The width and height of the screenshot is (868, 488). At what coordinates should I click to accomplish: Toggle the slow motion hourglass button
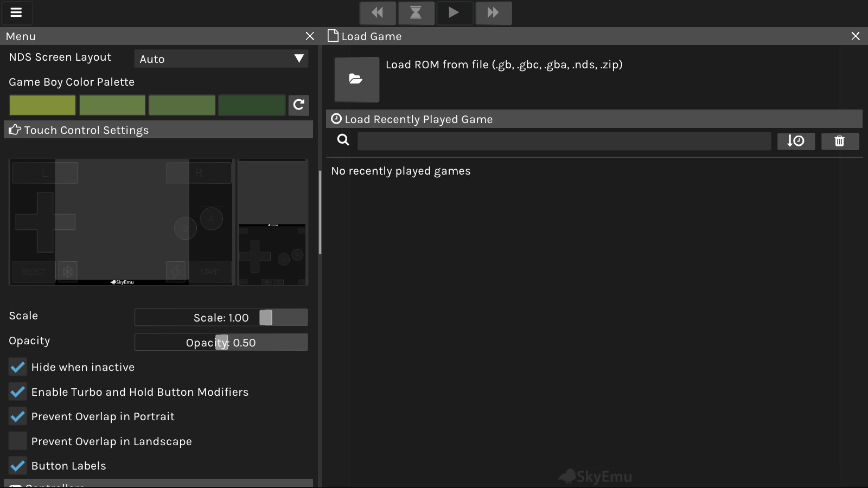click(416, 12)
